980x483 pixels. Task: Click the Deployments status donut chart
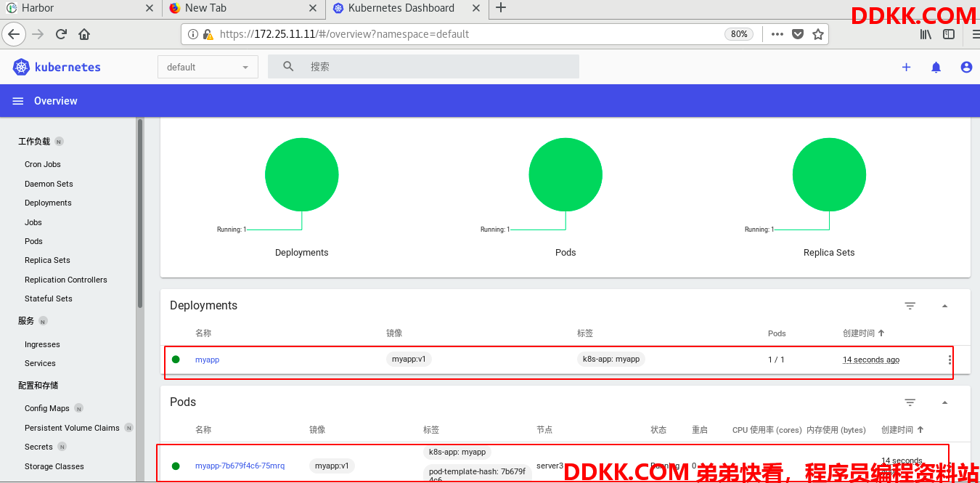coord(302,175)
